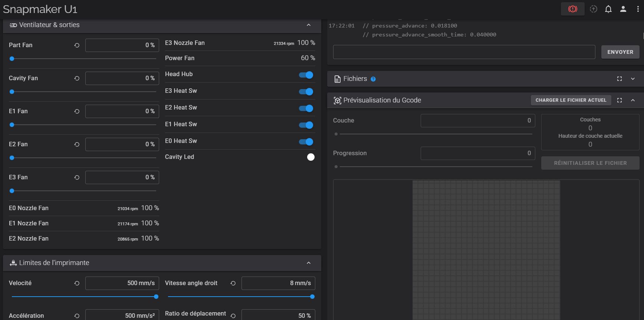Click the console command input field

pos(464,52)
